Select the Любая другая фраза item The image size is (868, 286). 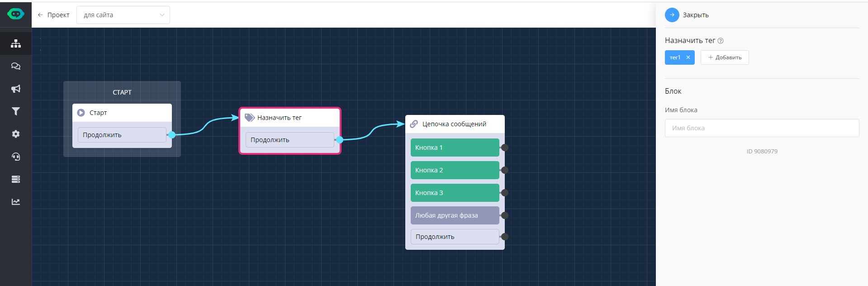455,215
